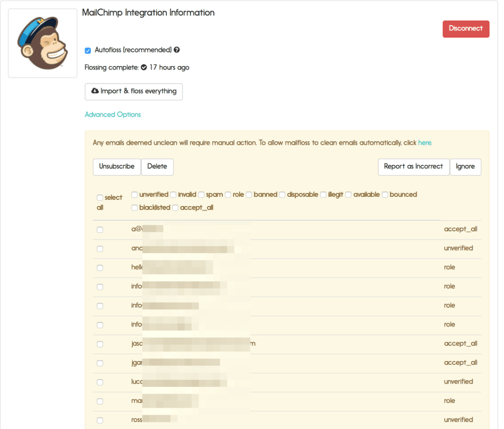Select the checkbox for the 'a@' email row
The image size is (504, 429).
(100, 230)
